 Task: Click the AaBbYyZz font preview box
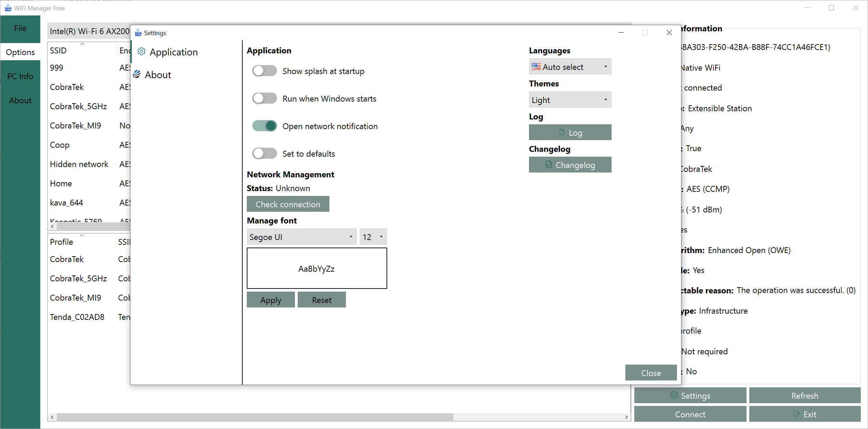[x=317, y=268]
